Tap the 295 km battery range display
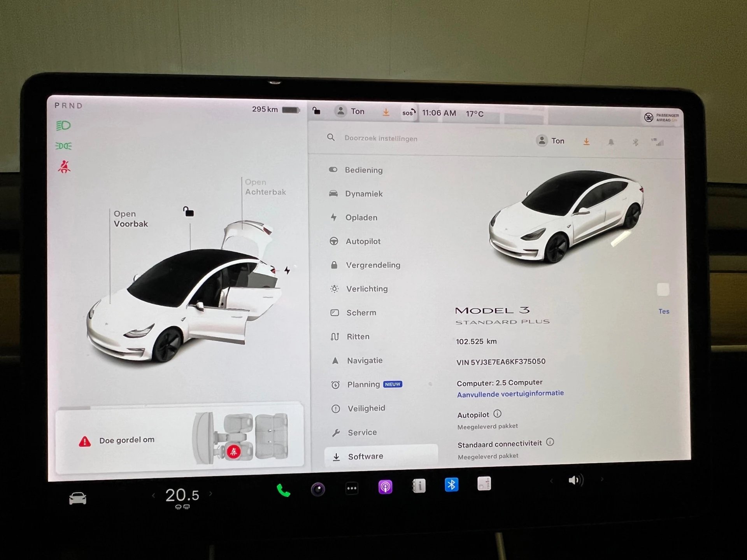 point(275,110)
